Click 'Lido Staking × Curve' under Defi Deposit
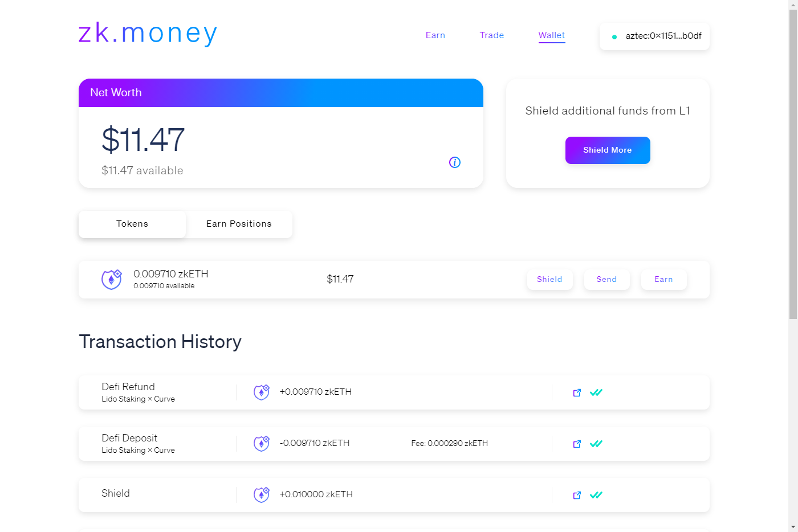 [139, 451]
